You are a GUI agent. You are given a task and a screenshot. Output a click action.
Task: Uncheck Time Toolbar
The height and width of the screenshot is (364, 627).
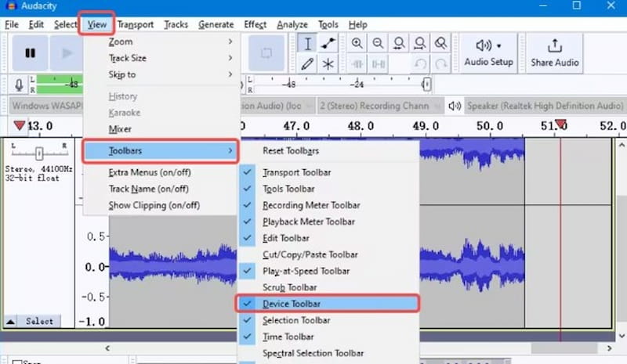click(x=328, y=337)
